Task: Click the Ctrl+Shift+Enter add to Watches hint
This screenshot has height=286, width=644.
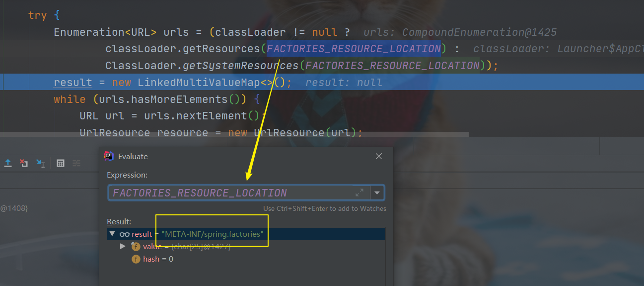Action: click(x=325, y=208)
